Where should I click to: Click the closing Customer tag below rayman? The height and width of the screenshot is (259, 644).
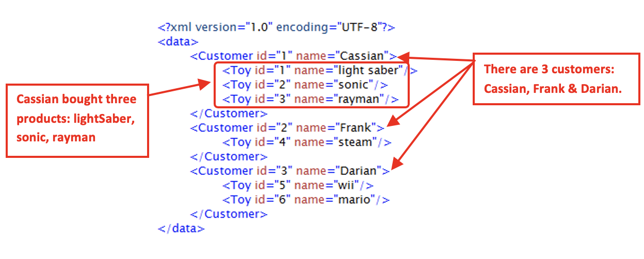[229, 113]
